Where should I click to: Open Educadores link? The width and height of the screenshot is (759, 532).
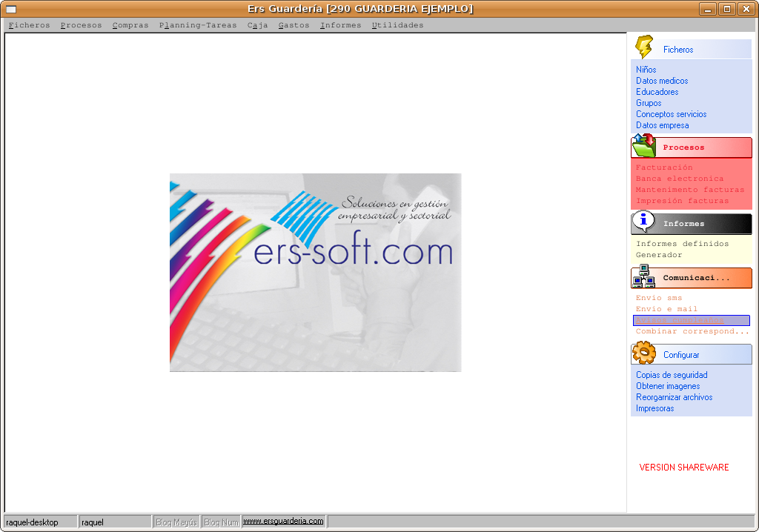click(657, 92)
